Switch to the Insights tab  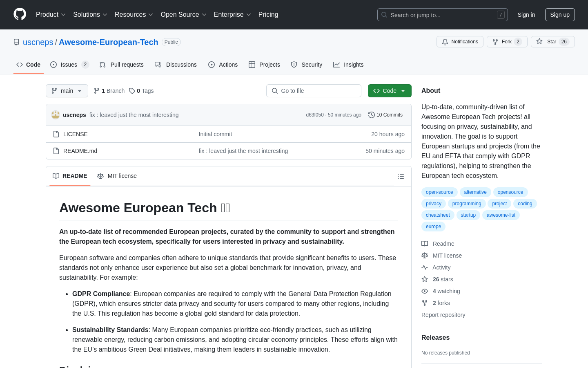coord(348,65)
